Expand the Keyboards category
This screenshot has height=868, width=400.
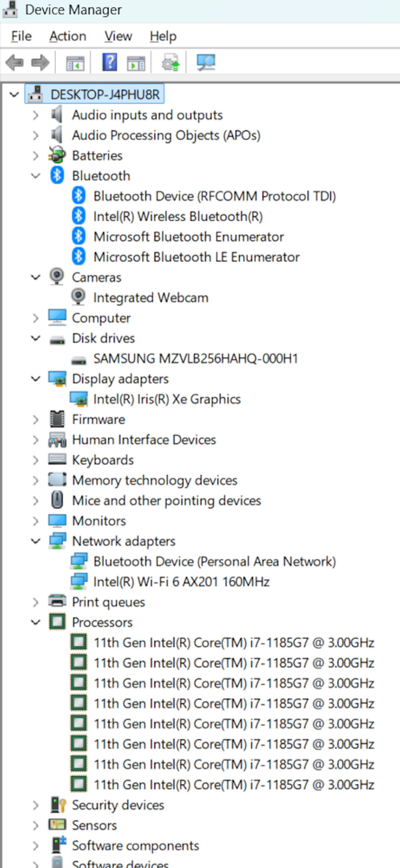click(x=36, y=460)
